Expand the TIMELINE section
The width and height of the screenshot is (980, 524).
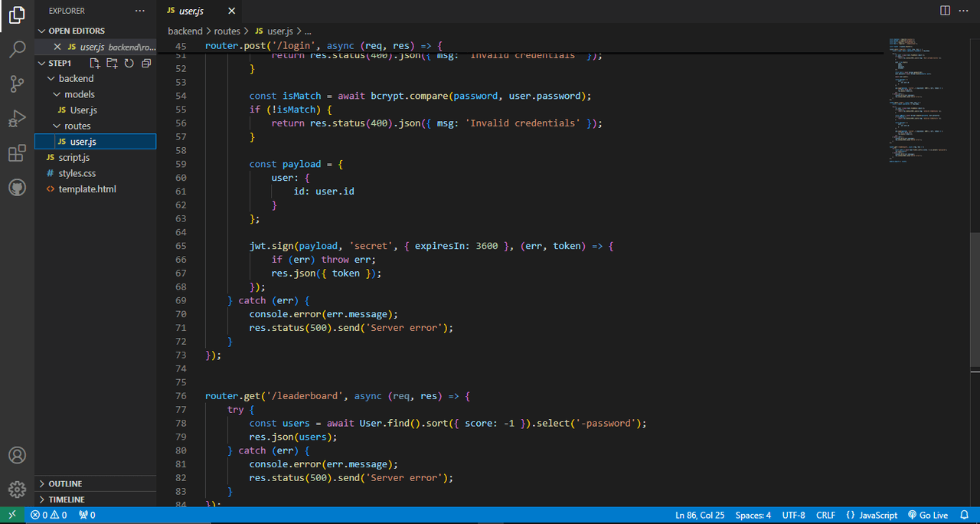coord(66,499)
